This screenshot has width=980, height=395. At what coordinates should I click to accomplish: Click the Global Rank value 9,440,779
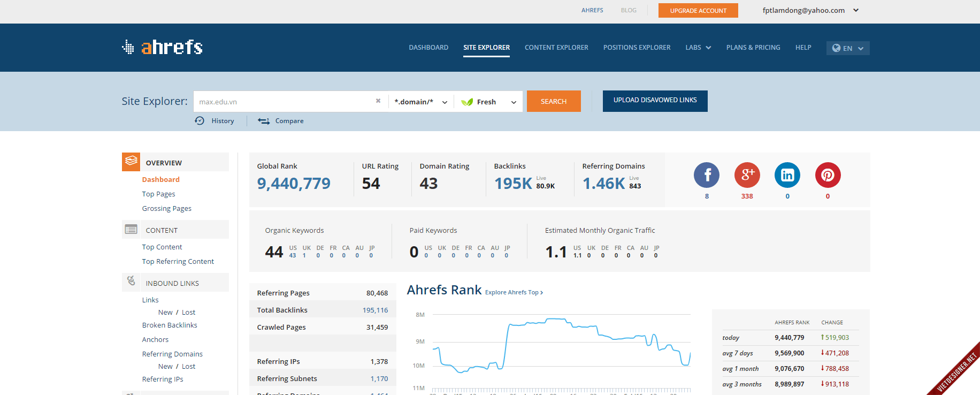tap(294, 184)
